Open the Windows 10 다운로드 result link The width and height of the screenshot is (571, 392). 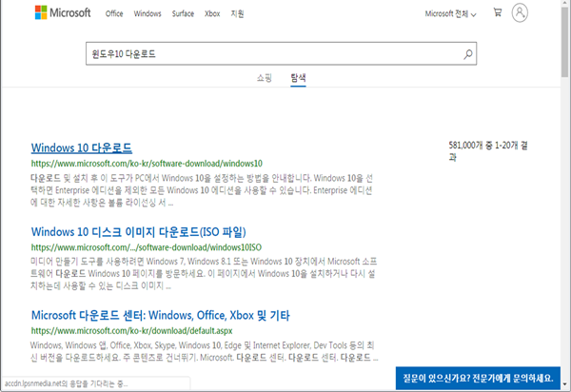82,147
